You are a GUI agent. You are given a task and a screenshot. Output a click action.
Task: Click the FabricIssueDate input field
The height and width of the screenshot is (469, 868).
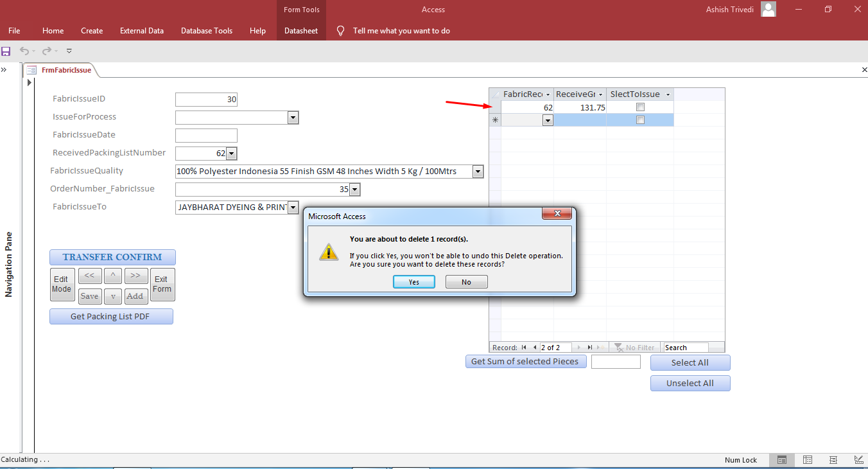206,136
